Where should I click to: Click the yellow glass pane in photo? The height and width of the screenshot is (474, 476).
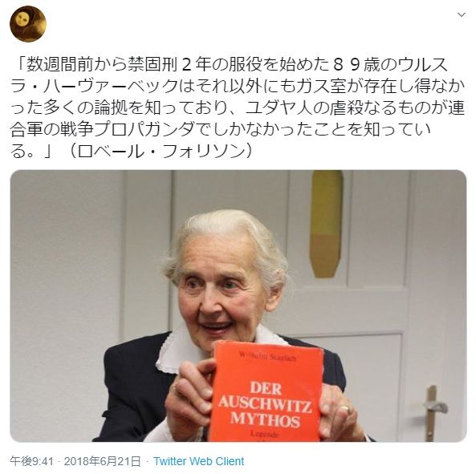coord(327,224)
